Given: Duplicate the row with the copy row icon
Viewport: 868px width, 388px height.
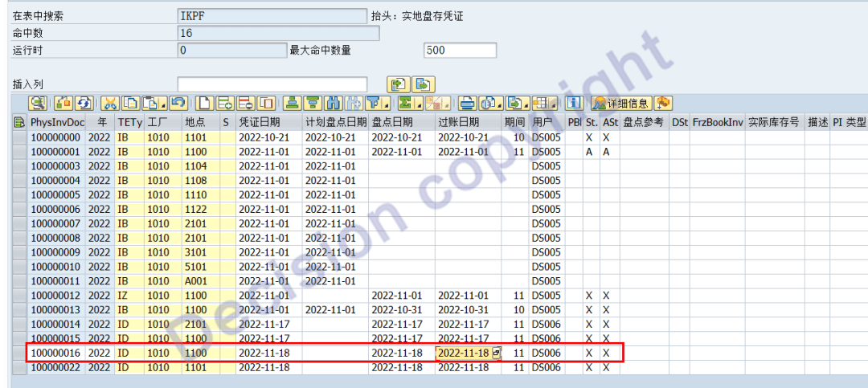Looking at the screenshot, I should (x=266, y=103).
